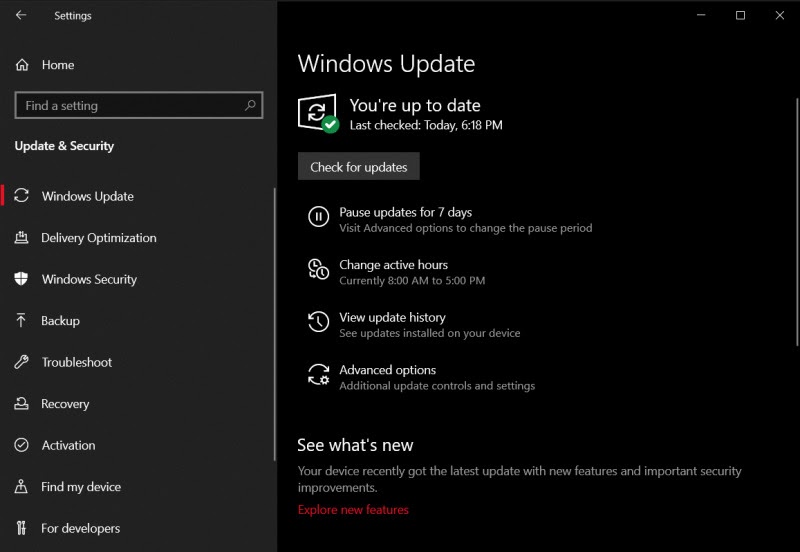The image size is (800, 552).
Task: Click the 'Windows Update' page title
Action: [386, 64]
